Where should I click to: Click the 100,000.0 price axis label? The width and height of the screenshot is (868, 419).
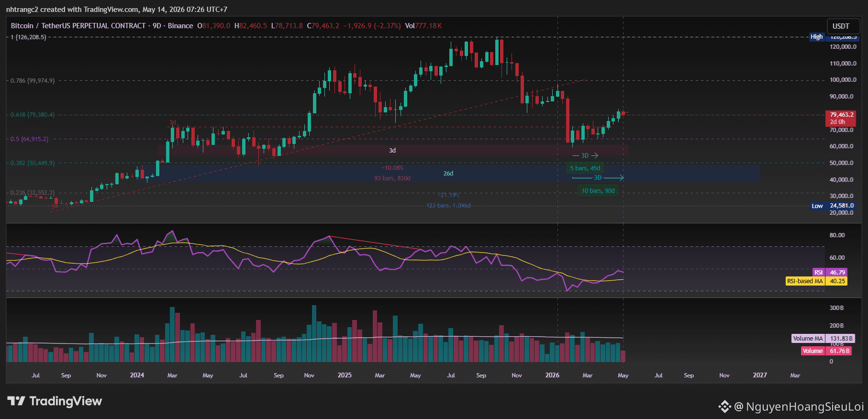(843, 80)
